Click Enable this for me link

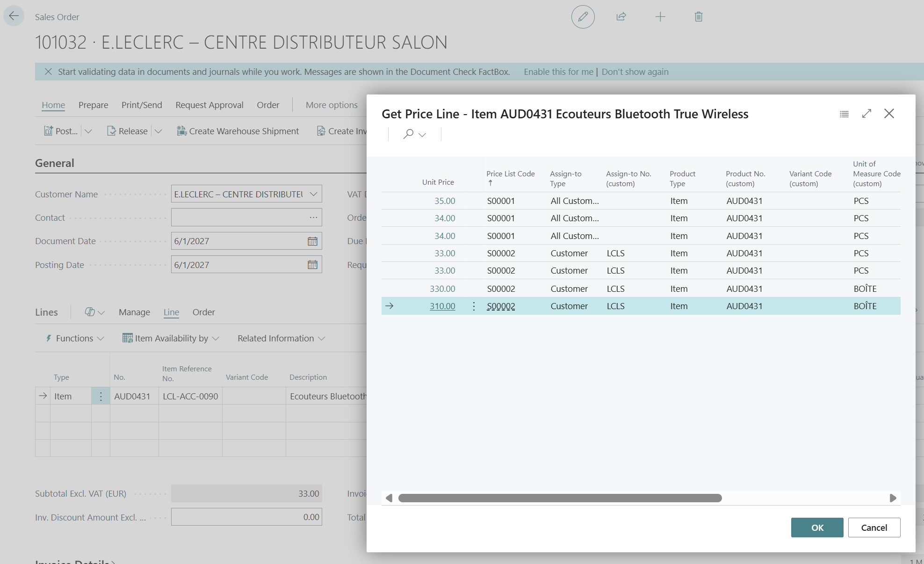558,72
